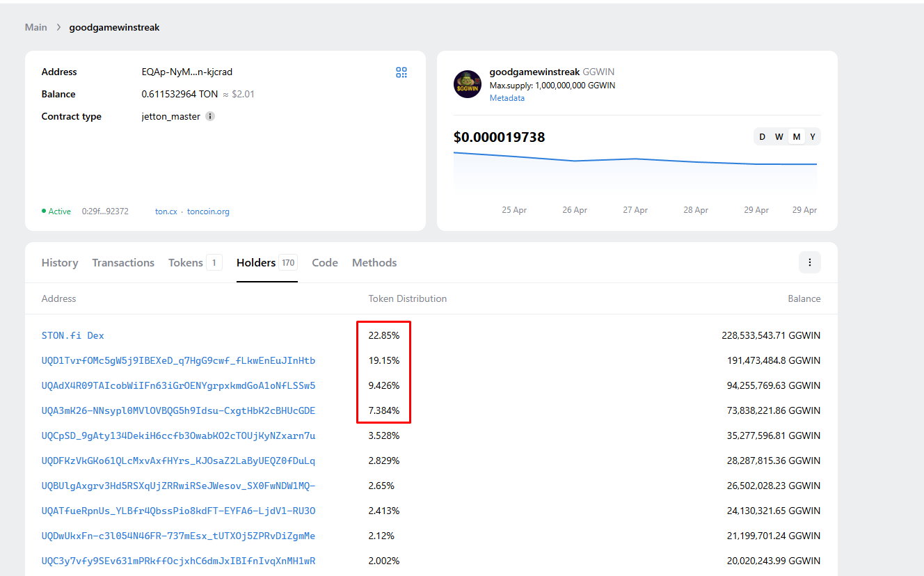
Task: Click the 228,533,543.71 GGWIN balance
Action: [771, 335]
